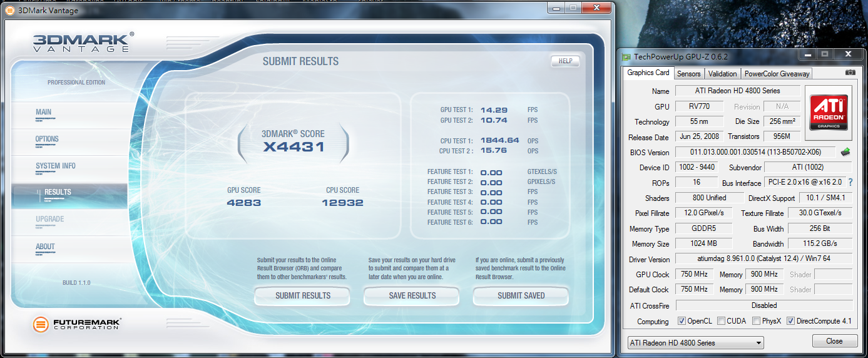This screenshot has width=868, height=358.
Task: Click the Bandwidth 115.2 GB/s field
Action: [819, 243]
